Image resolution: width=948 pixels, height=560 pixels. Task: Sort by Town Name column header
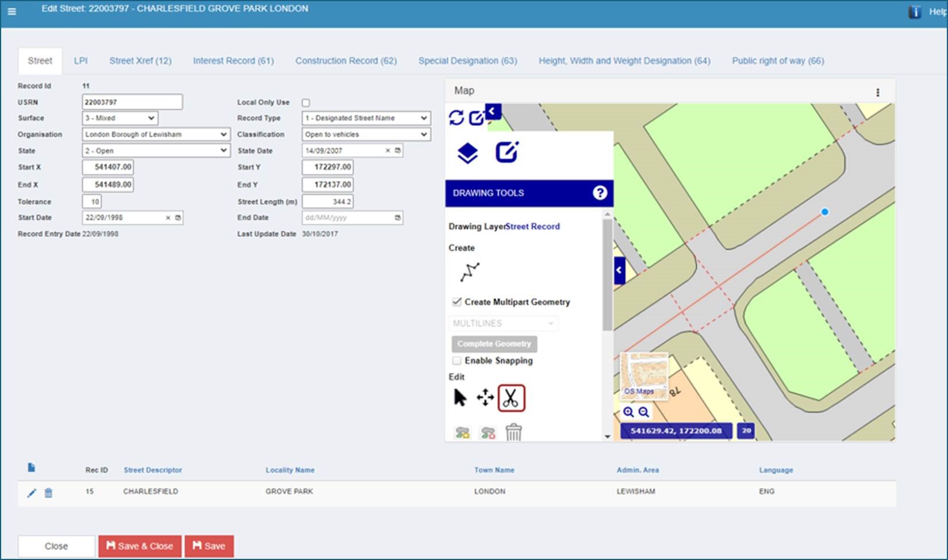(494, 470)
